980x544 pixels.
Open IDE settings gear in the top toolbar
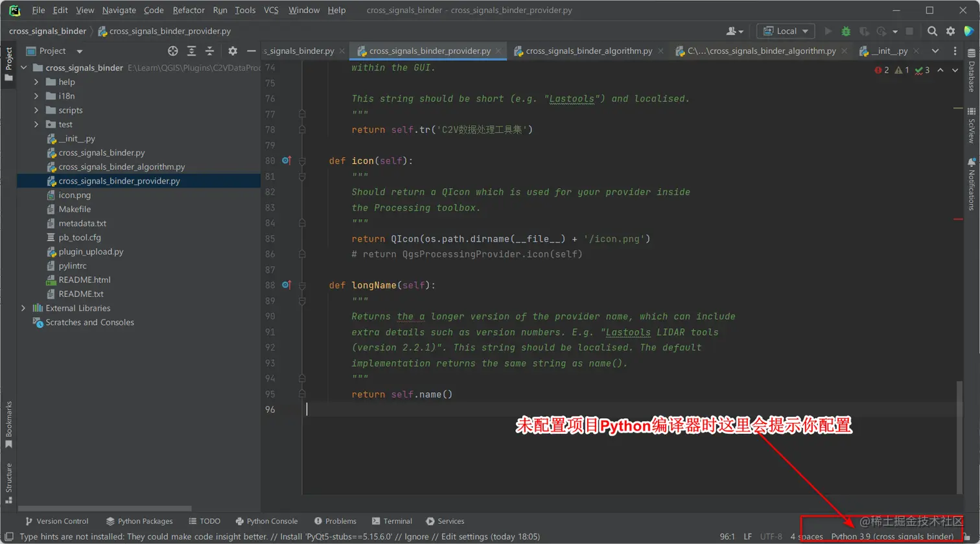(950, 31)
